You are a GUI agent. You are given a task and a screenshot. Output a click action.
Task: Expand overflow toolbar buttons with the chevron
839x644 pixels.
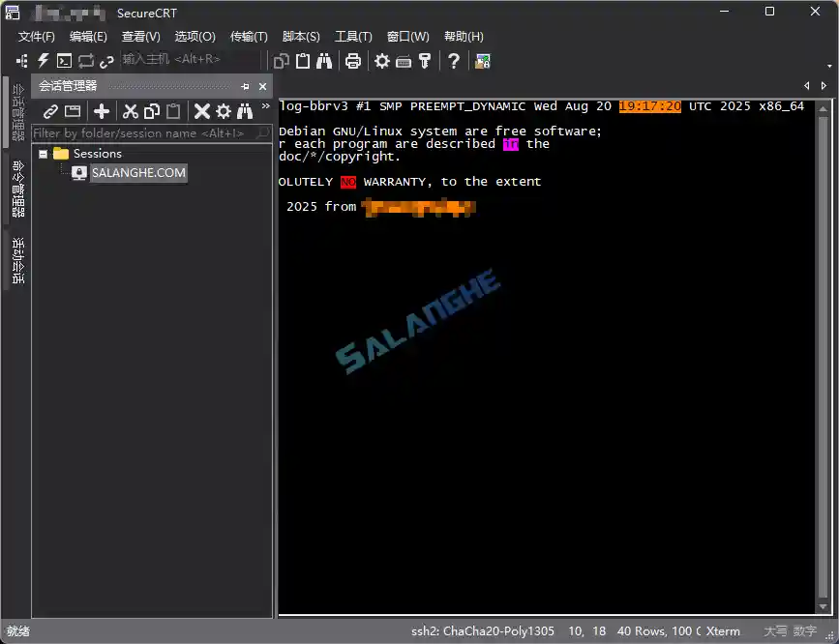(x=266, y=107)
